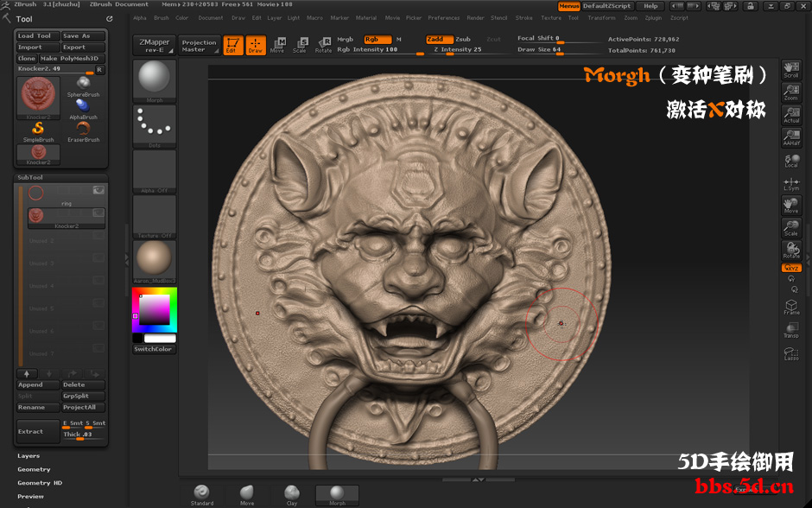Image resolution: width=812 pixels, height=508 pixels.
Task: Enable Mrgb painting mode
Action: coord(345,40)
